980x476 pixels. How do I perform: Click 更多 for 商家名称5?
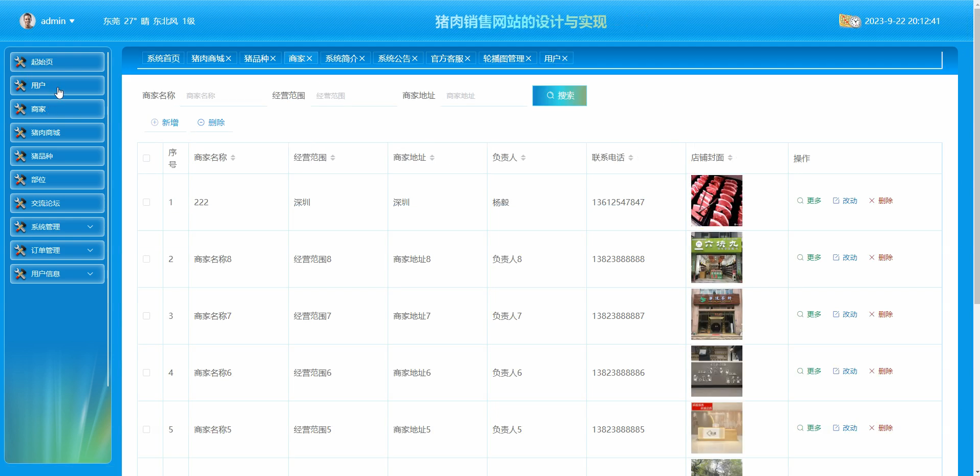(809, 428)
